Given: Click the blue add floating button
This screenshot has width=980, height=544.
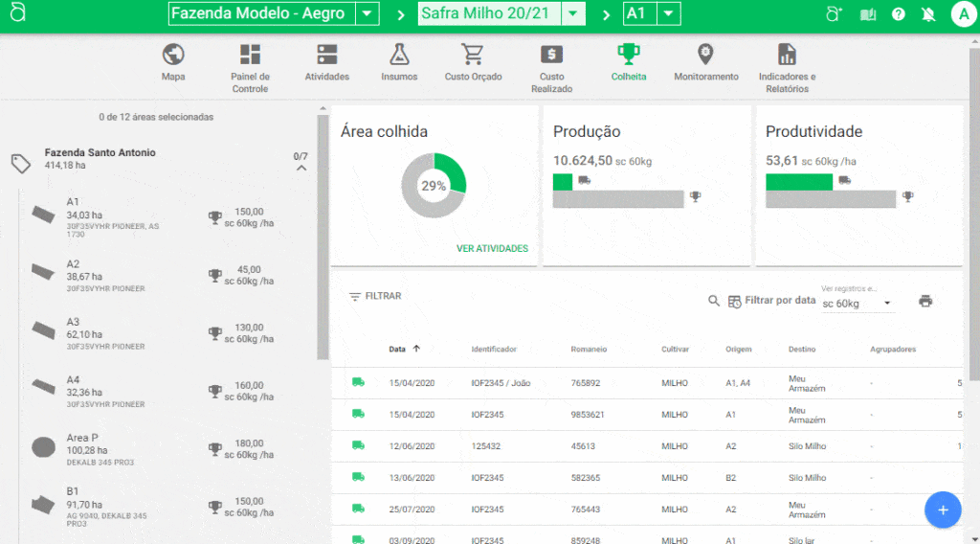Looking at the screenshot, I should click(x=943, y=510).
